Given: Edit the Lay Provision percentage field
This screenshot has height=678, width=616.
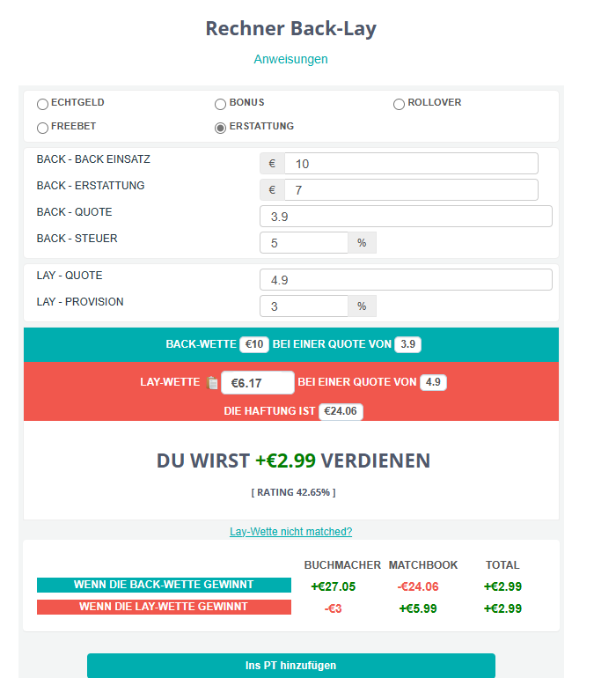Looking at the screenshot, I should click(x=304, y=306).
